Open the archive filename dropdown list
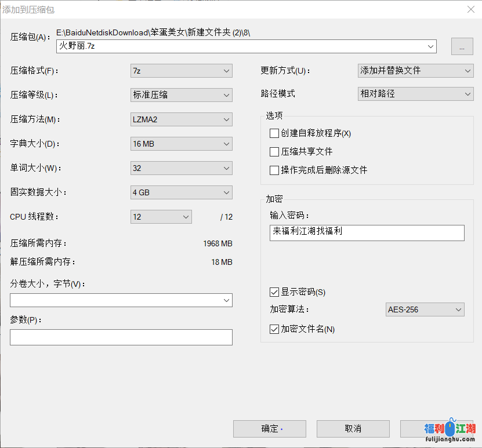 click(x=430, y=46)
